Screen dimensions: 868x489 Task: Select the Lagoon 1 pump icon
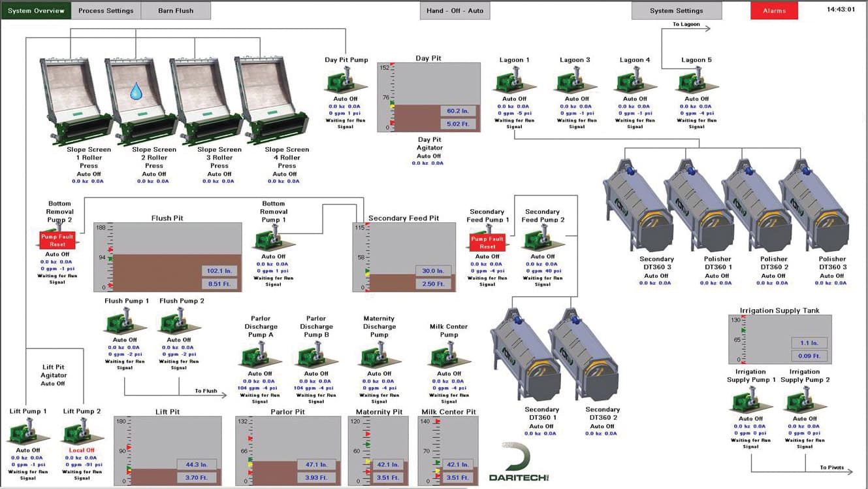pyautogui.click(x=514, y=82)
